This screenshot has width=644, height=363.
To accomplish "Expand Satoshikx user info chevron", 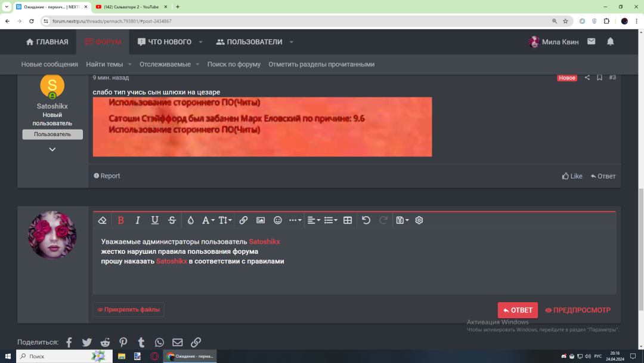I will tap(52, 149).
